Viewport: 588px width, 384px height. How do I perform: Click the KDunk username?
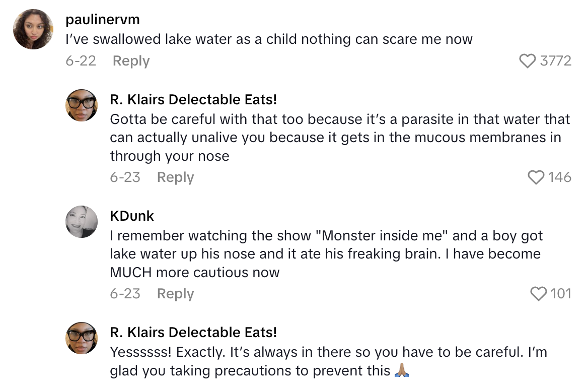coord(131,216)
